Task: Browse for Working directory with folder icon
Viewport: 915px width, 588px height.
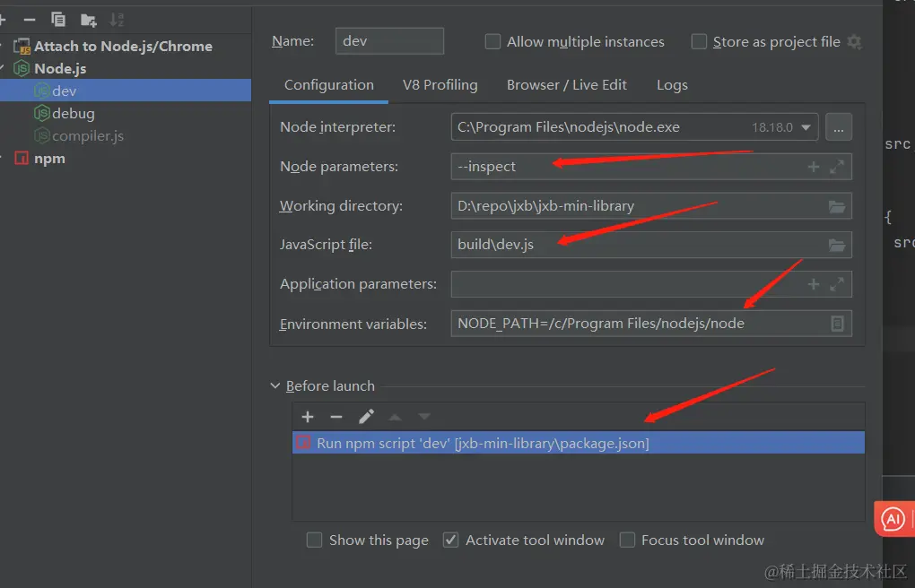Action: coord(837,206)
